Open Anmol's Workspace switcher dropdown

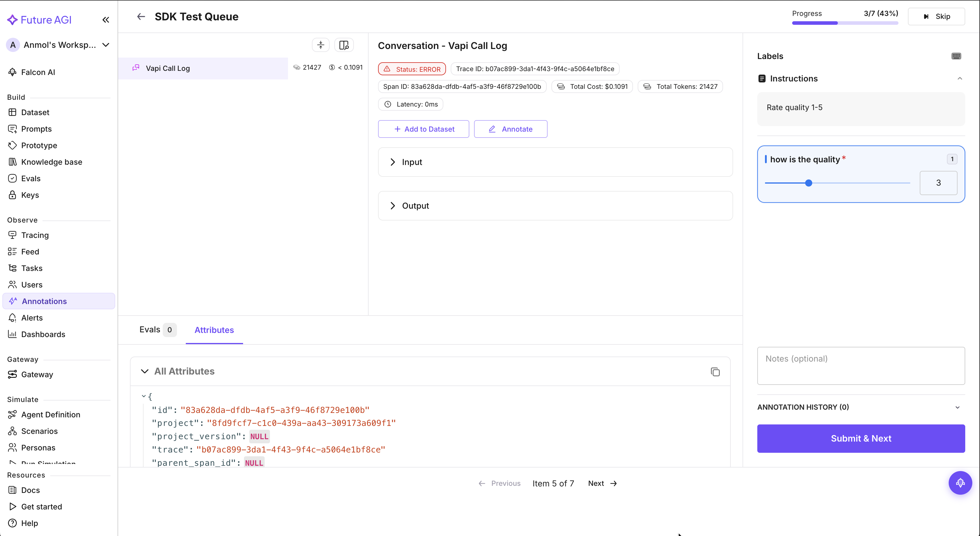pyautogui.click(x=106, y=45)
